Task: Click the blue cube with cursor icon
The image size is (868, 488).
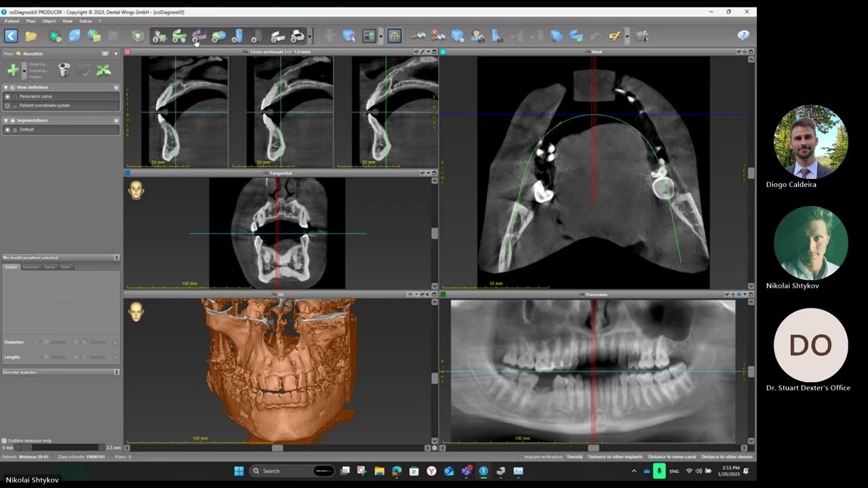Action: pyautogui.click(x=349, y=36)
